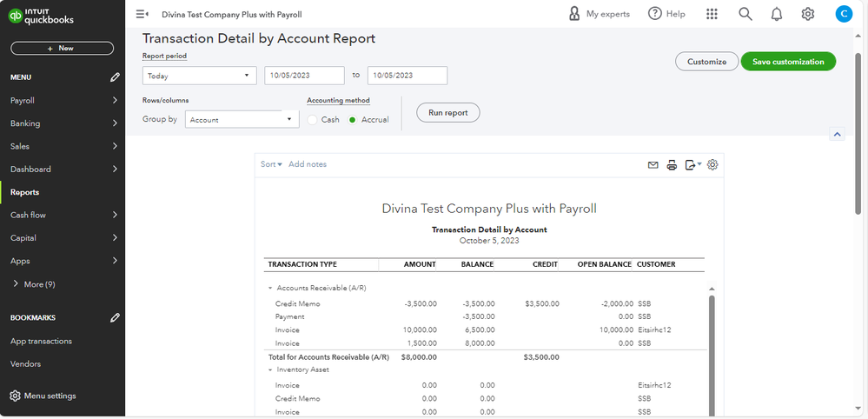
Task: Open the Sales menu
Action: (x=63, y=146)
